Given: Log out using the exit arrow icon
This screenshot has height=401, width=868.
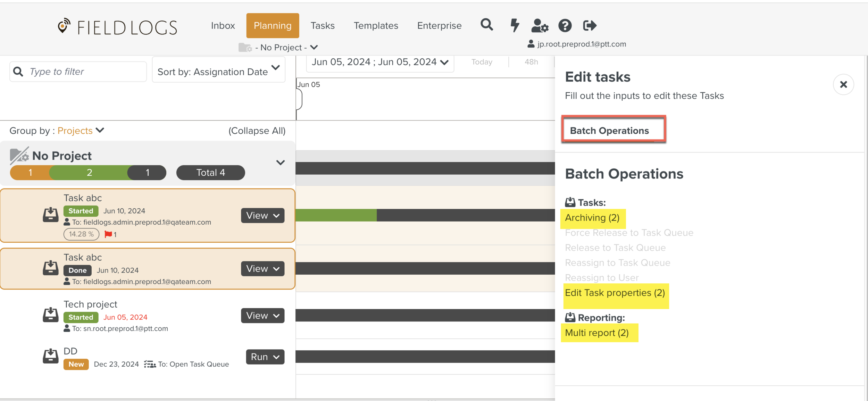Looking at the screenshot, I should 589,25.
